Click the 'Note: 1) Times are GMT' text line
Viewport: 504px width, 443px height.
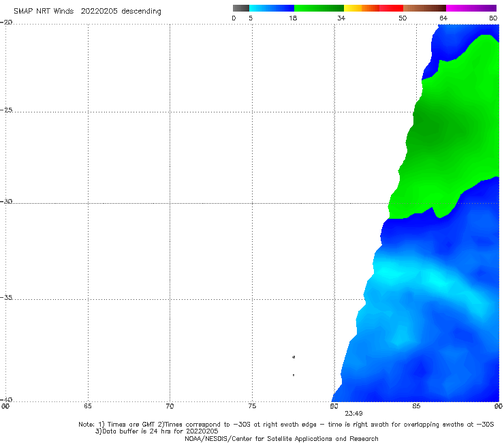(x=286, y=425)
